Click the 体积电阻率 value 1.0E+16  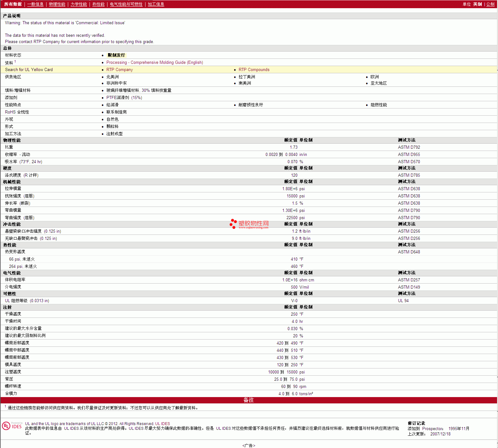click(290, 280)
